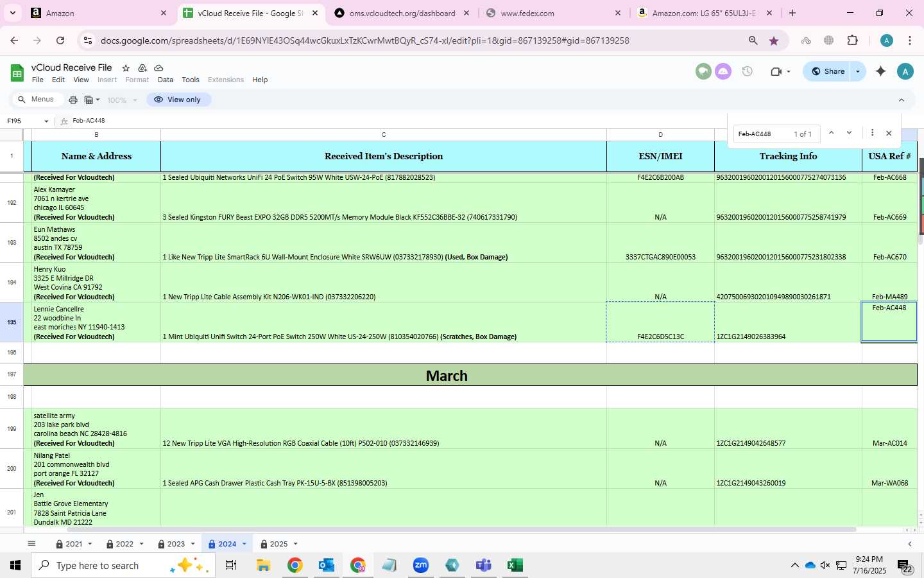This screenshot has height=578, width=924.
Task: Open Excel from the taskbar
Action: coord(515,565)
